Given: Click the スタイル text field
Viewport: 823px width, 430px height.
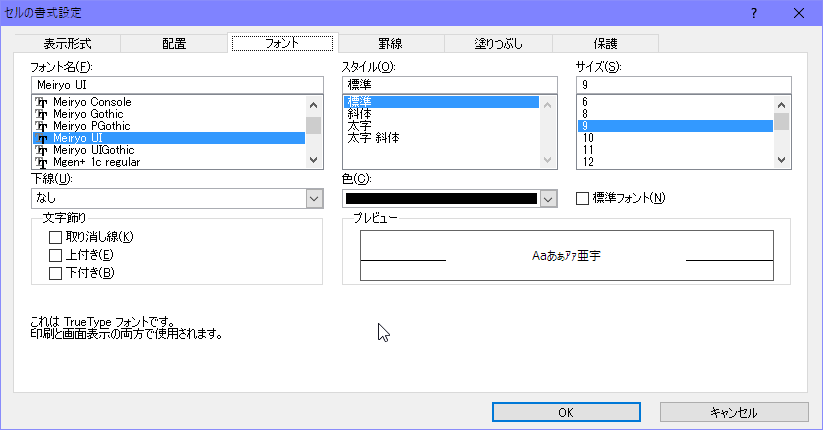Looking at the screenshot, I should 450,85.
